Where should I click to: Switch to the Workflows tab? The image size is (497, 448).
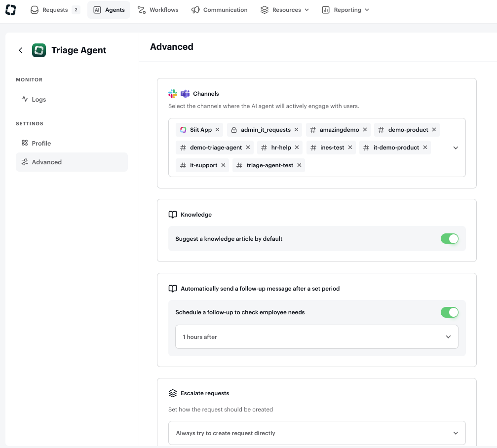coord(158,10)
